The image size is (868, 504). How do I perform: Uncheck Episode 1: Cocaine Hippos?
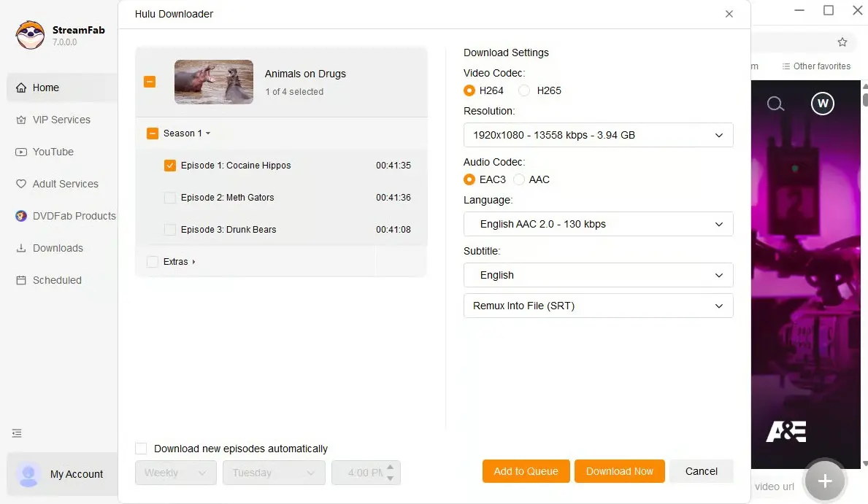tap(170, 166)
